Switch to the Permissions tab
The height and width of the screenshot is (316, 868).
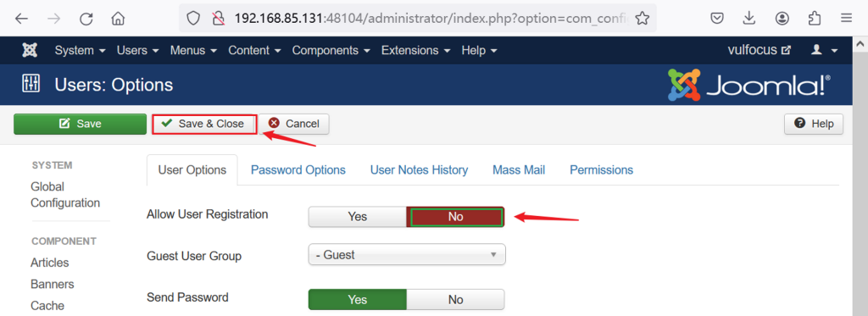pyautogui.click(x=601, y=170)
